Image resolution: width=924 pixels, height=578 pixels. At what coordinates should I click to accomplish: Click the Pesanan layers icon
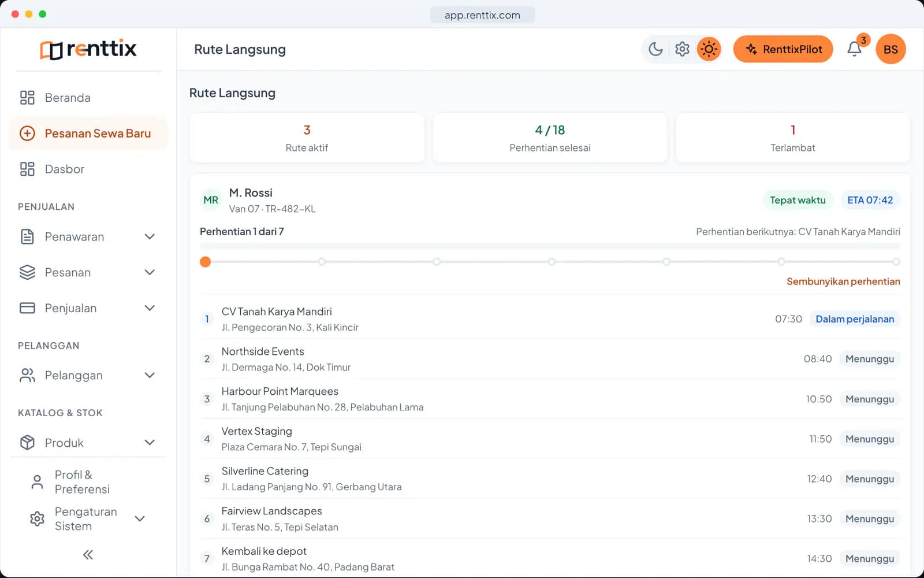(27, 272)
